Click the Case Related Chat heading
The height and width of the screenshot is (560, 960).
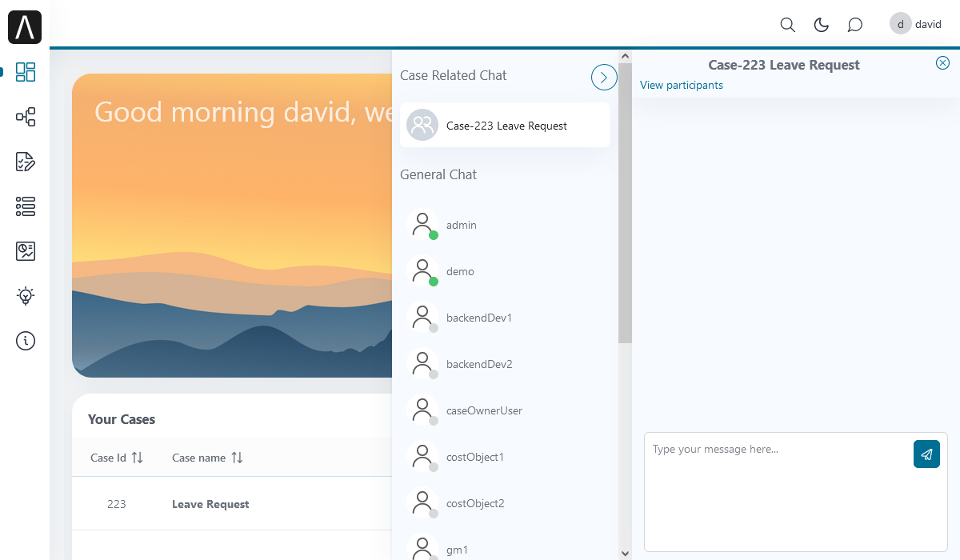(454, 75)
